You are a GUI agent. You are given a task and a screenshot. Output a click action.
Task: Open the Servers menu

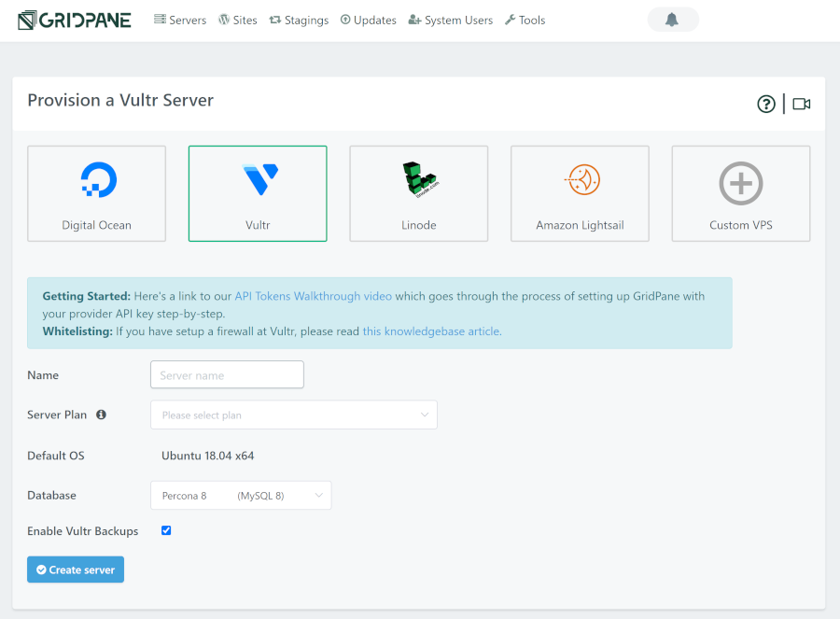pos(180,20)
